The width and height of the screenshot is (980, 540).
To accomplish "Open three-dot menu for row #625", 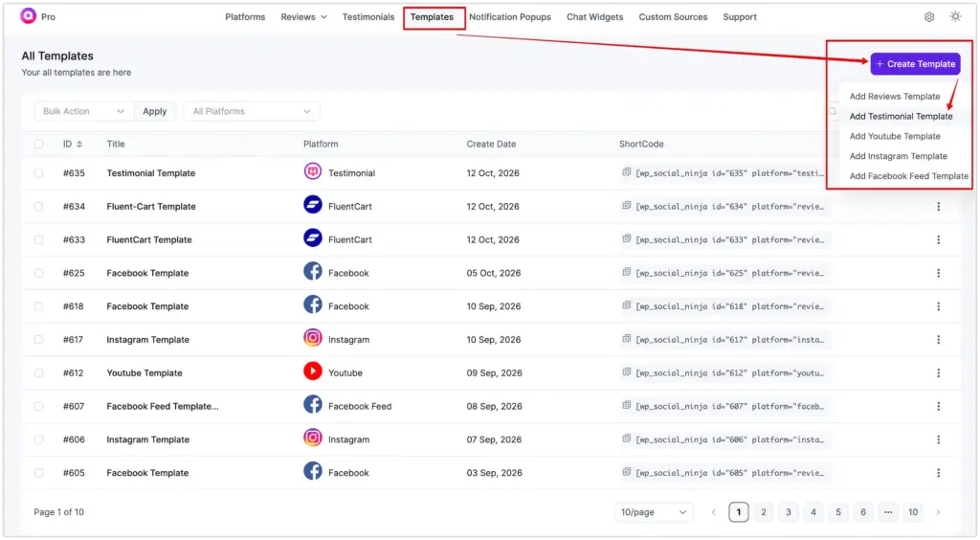I will [938, 273].
